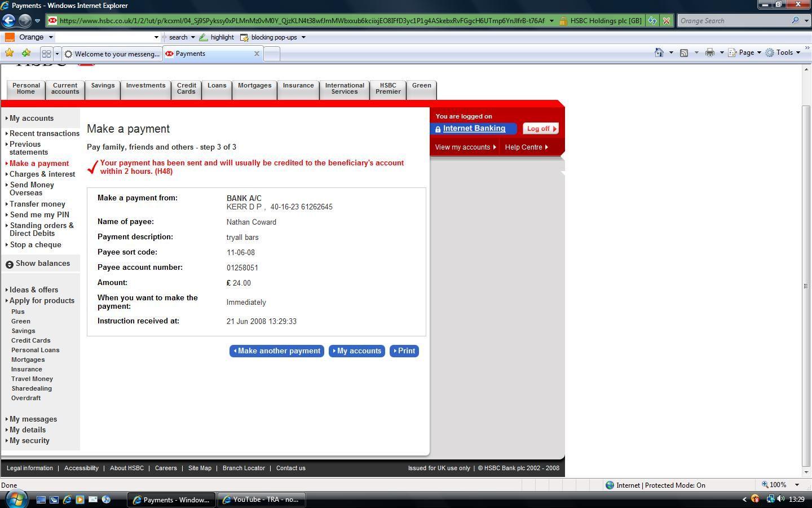
Task: Click the magnifier search icon in Orange Search
Action: 795,20
